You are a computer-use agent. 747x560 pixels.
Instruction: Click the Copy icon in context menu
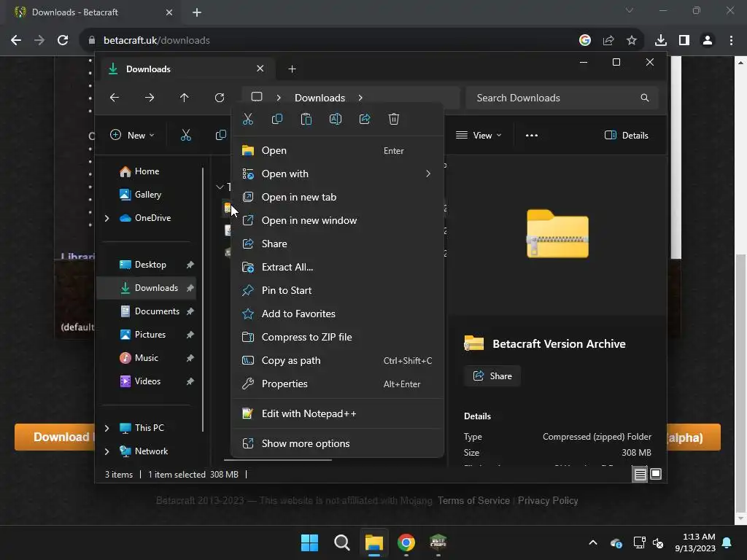276,119
